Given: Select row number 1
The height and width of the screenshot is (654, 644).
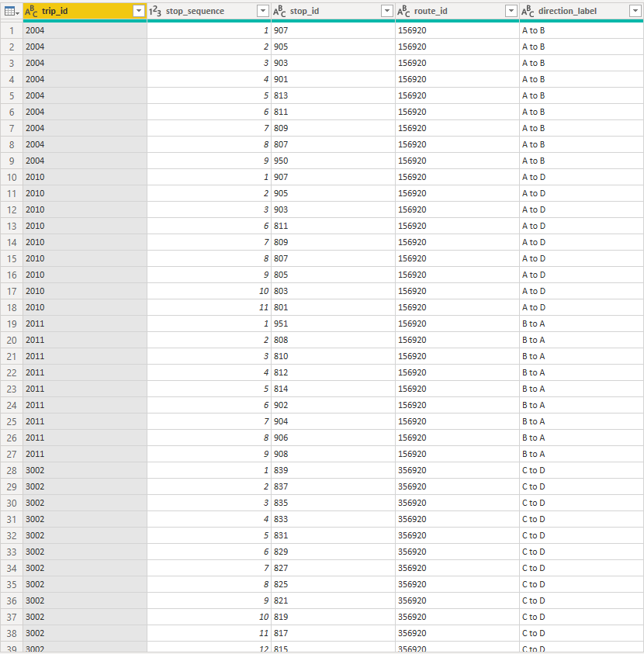Looking at the screenshot, I should 12,30.
